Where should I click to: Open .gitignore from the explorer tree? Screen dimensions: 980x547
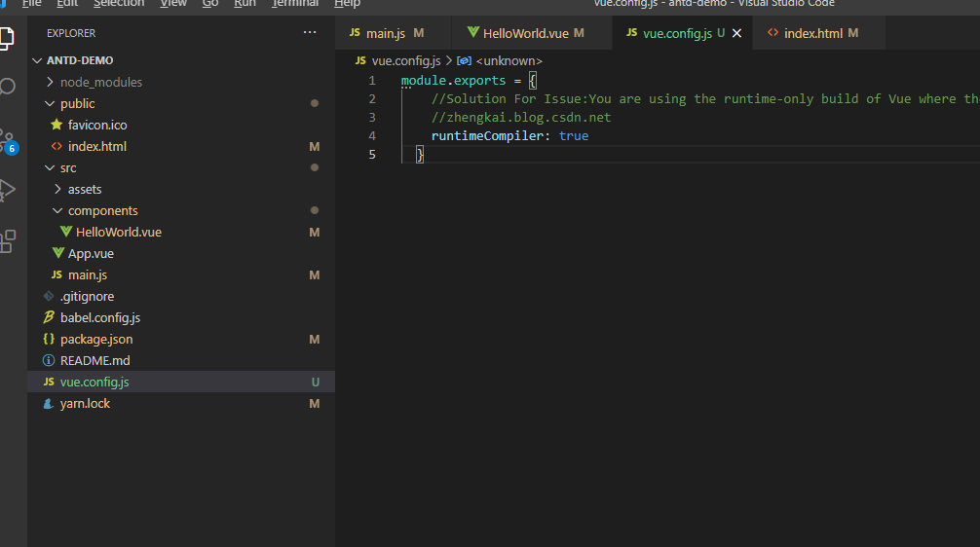[x=87, y=296]
